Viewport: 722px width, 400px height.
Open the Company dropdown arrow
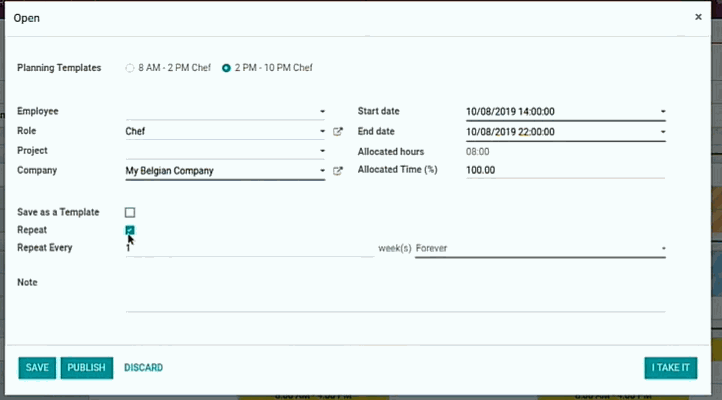(x=322, y=171)
